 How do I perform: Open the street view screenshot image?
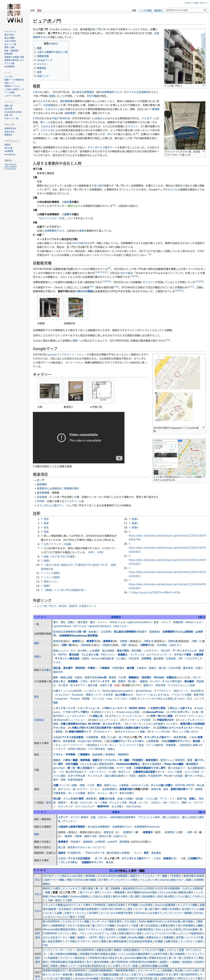point(179,457)
